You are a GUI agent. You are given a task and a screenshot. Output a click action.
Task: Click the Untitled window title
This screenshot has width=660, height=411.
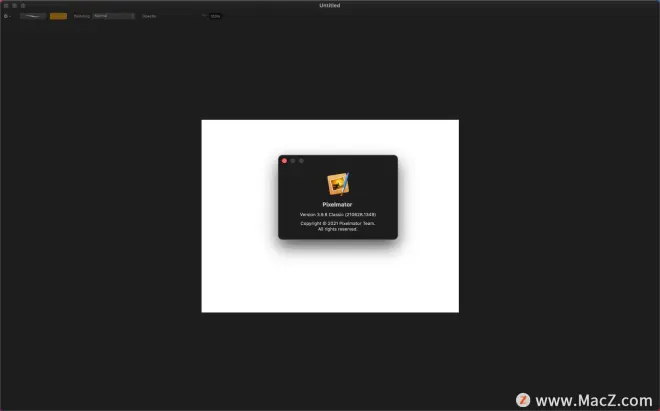coord(329,5)
